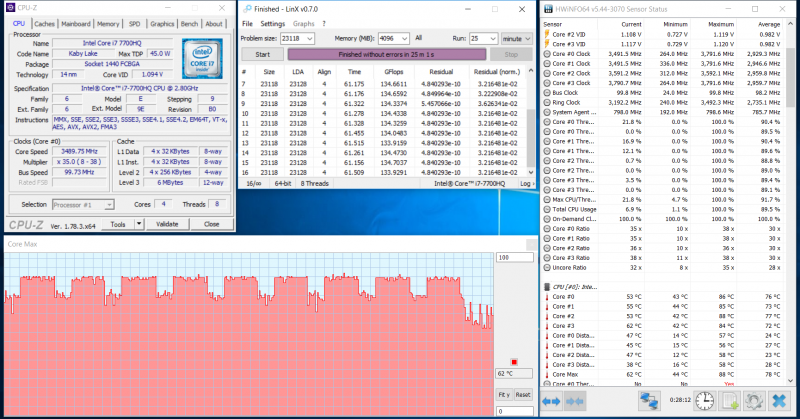Viewport: 800px width, 419px height.
Task: Click the lightning icon beside Core #3 VID
Action: tap(547, 44)
